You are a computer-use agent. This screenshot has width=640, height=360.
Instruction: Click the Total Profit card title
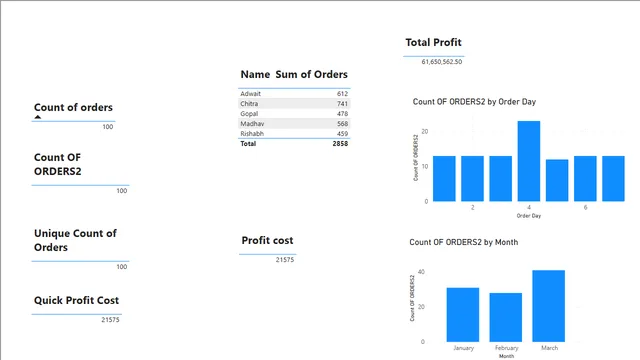433,42
